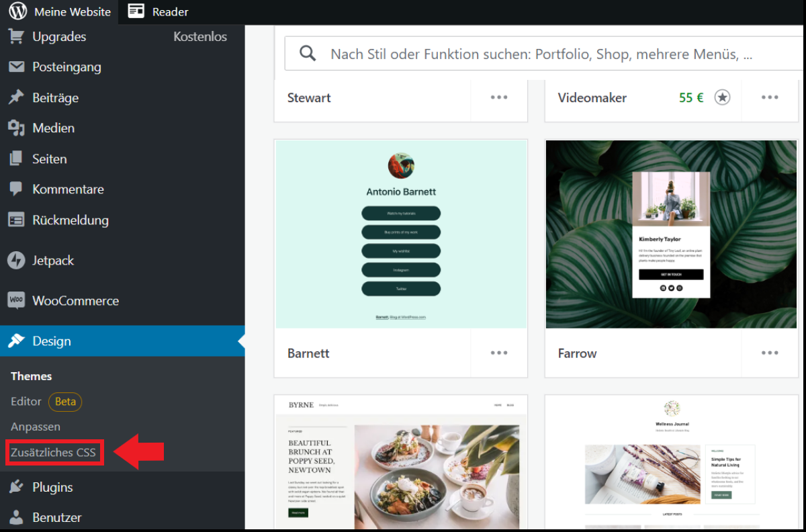806x532 pixels.
Task: Select the Barnett theme preview thumbnail
Action: pos(402,234)
